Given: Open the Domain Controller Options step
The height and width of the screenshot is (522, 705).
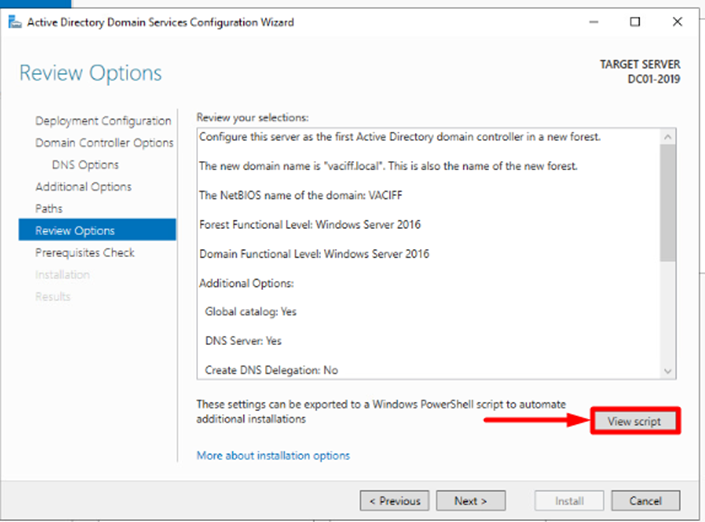Looking at the screenshot, I should (104, 143).
